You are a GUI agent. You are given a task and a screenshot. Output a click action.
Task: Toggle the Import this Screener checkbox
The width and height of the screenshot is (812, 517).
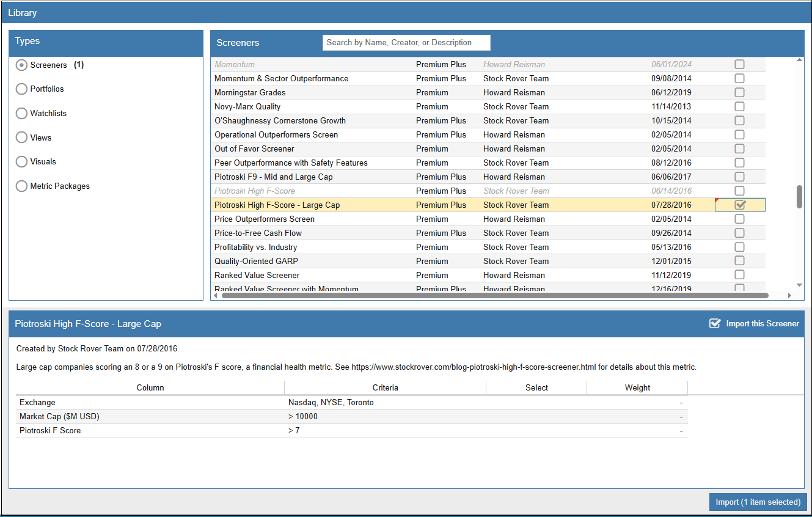(x=714, y=324)
